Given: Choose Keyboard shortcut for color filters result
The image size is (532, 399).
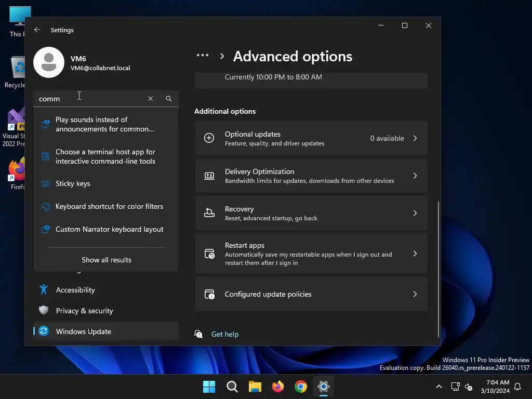Looking at the screenshot, I should 106,206.
